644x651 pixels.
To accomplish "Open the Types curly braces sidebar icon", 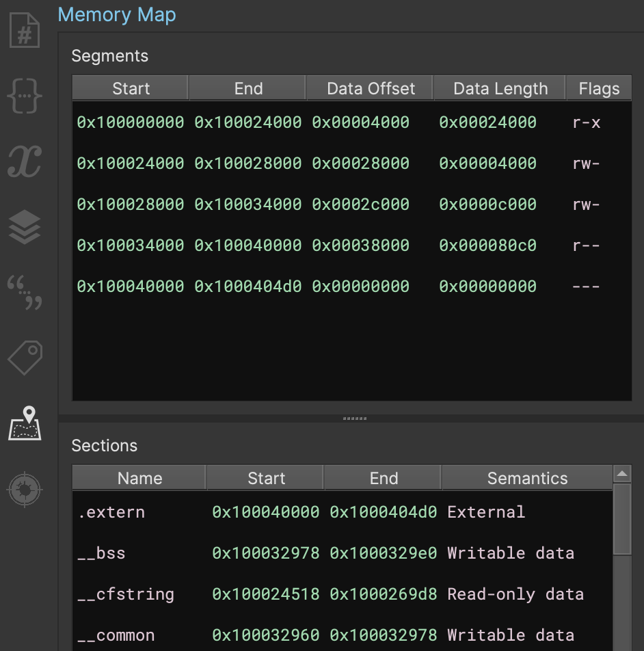I will (x=25, y=96).
